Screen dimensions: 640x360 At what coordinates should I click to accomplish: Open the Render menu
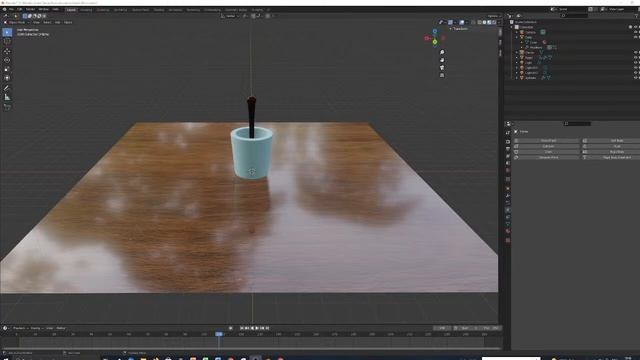30,9
